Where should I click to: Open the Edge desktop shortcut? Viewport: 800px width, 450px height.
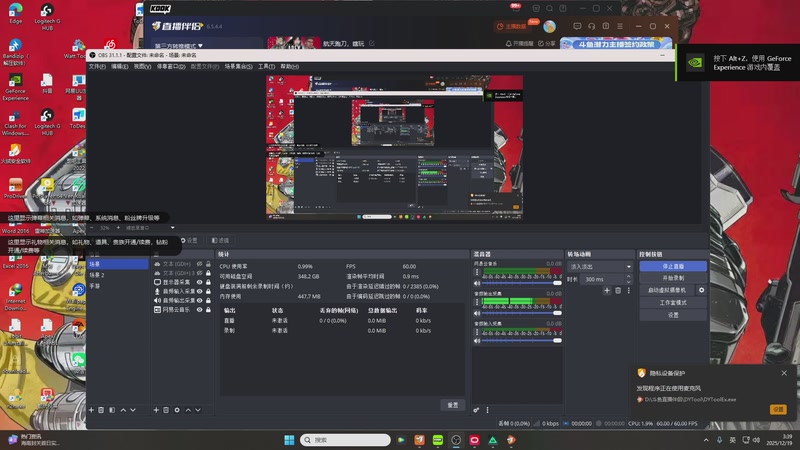click(15, 13)
